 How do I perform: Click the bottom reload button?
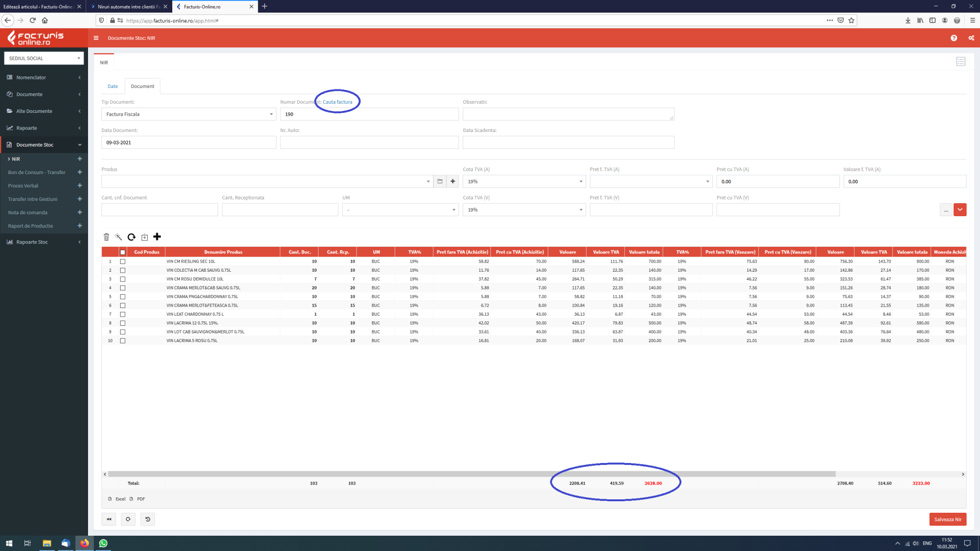coord(128,519)
